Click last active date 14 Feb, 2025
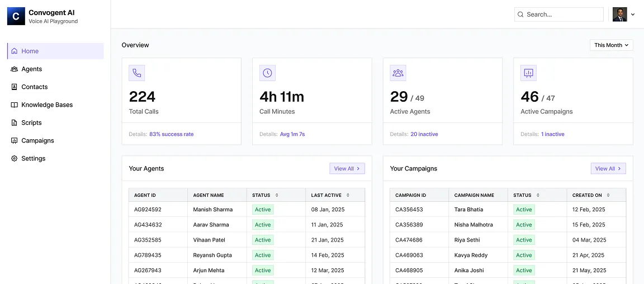Image resolution: width=644 pixels, height=284 pixels. point(328,255)
